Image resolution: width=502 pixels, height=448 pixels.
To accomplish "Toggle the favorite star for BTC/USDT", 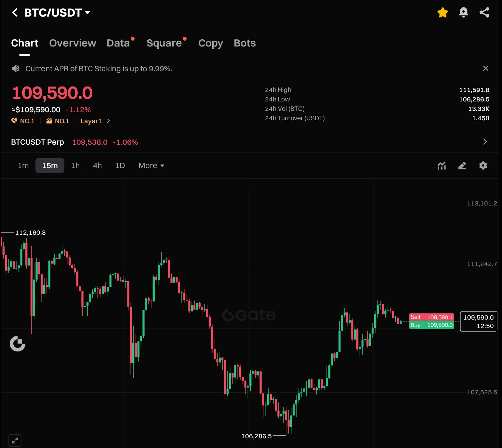I will pyautogui.click(x=443, y=13).
